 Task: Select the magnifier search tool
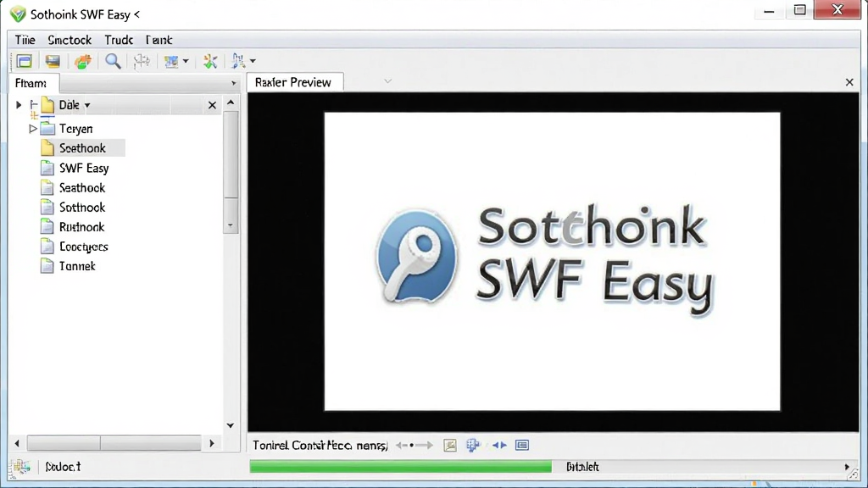113,61
